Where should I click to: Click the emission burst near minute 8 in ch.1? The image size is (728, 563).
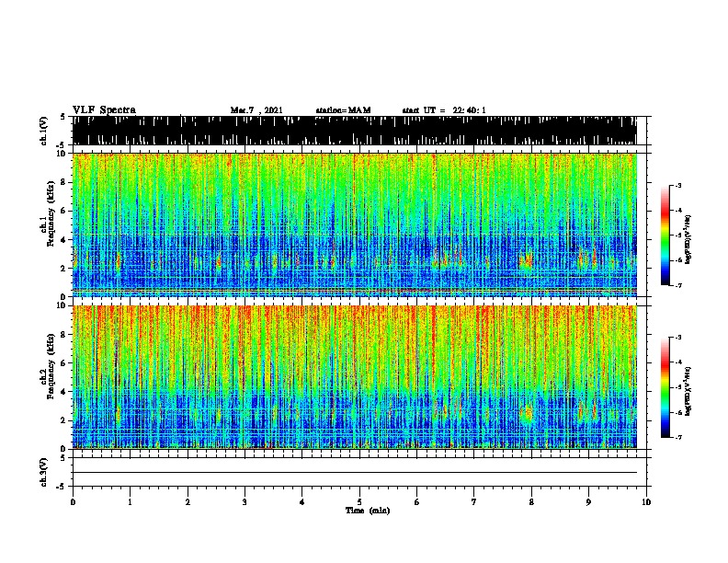click(x=527, y=261)
